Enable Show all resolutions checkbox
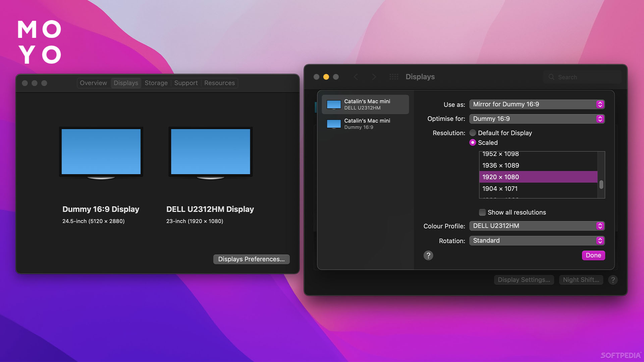Image resolution: width=644 pixels, height=362 pixels. [x=481, y=212]
